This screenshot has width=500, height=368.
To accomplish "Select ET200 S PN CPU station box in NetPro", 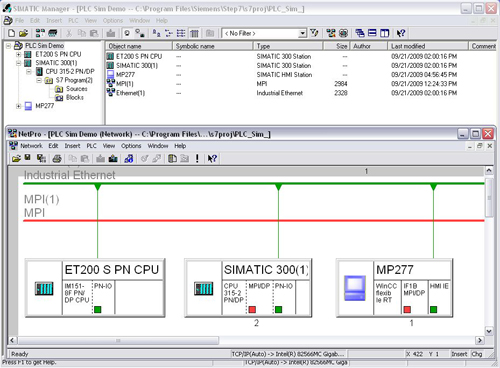I will [95, 288].
